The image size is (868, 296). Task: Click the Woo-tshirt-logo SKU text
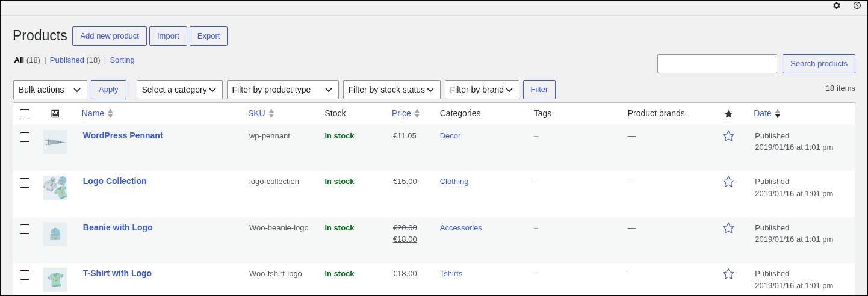point(276,274)
